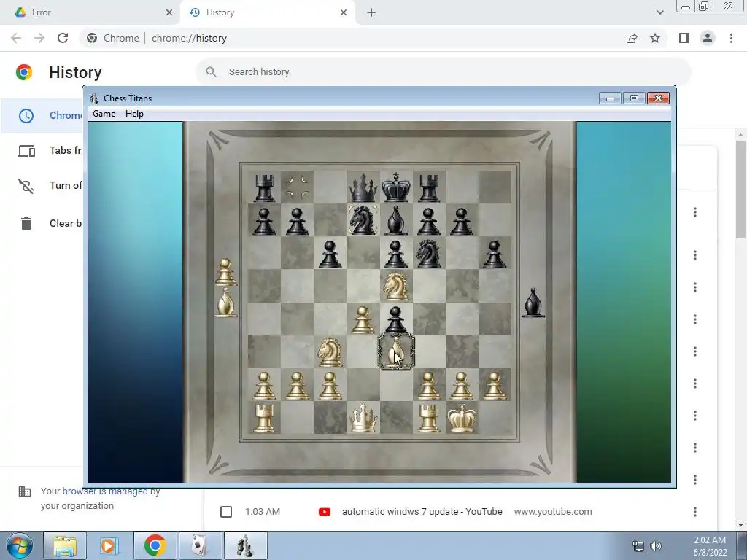The height and width of the screenshot is (560, 747).
Task: Close the Error tab
Action: click(169, 12)
